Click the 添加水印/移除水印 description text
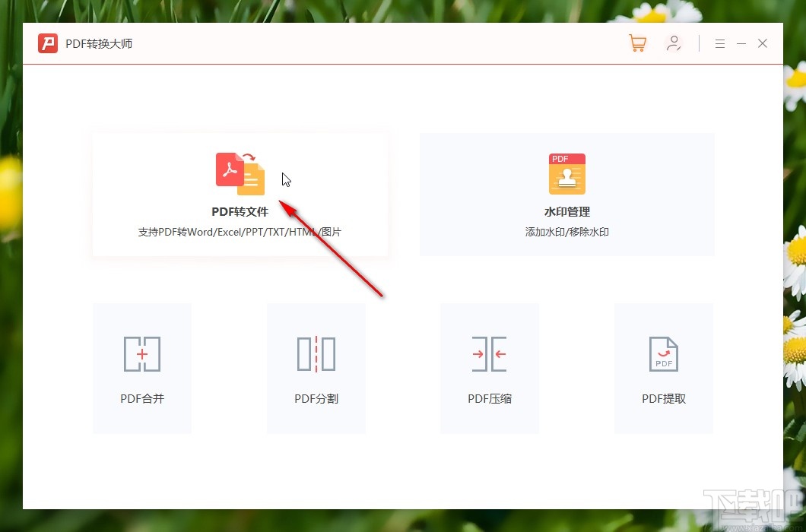806x532 pixels. 567,232
